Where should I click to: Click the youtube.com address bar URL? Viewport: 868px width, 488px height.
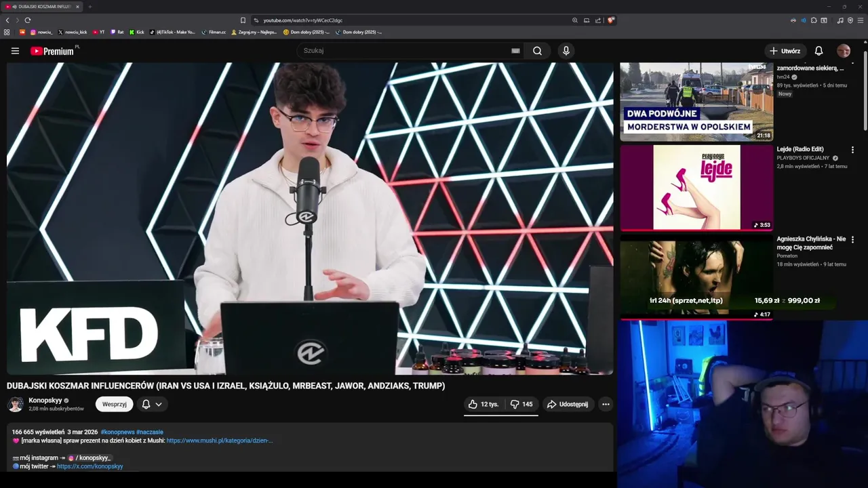click(x=303, y=20)
